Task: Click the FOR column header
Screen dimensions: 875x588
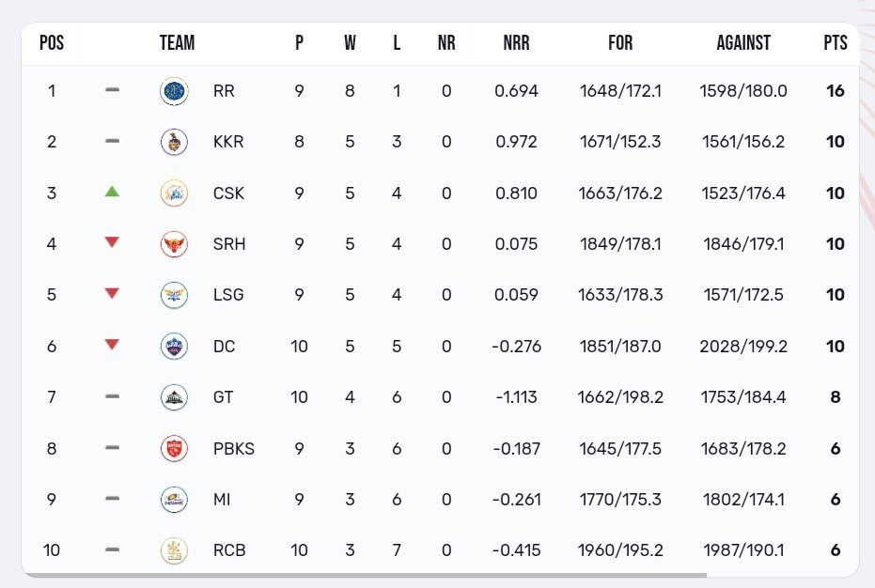Action: [x=619, y=42]
